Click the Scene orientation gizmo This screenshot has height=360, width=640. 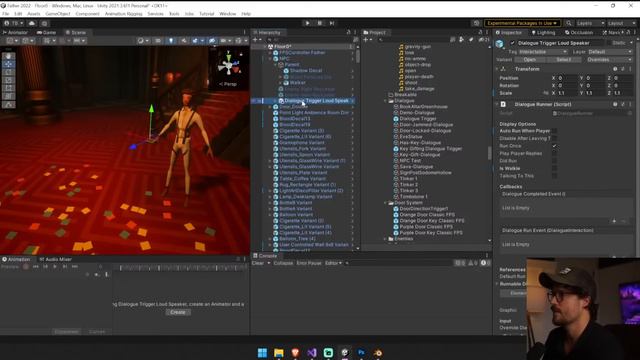(x=229, y=65)
